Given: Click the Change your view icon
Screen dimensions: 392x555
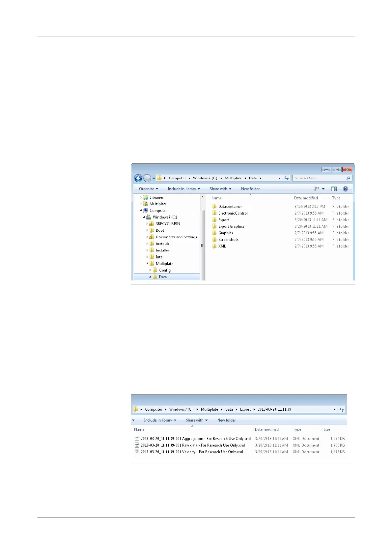Looking at the screenshot, I should [317, 189].
